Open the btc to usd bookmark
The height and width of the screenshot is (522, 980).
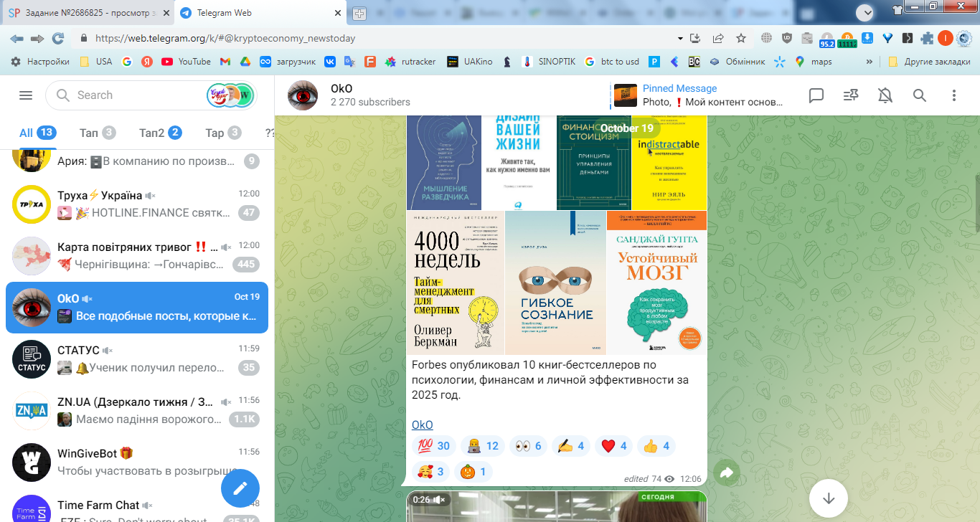(612, 62)
